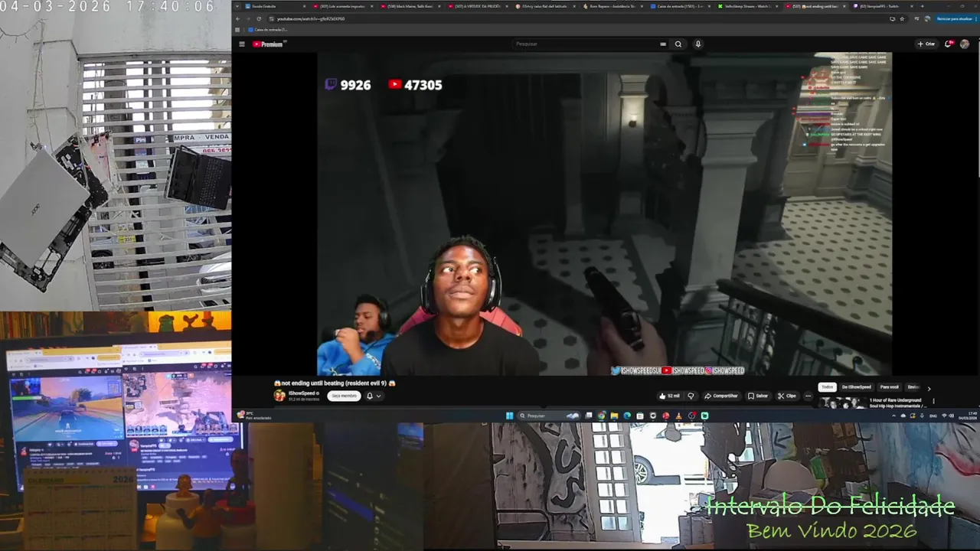Click the YouTube Premium logo
This screenshot has width=980, height=551.
tap(269, 44)
